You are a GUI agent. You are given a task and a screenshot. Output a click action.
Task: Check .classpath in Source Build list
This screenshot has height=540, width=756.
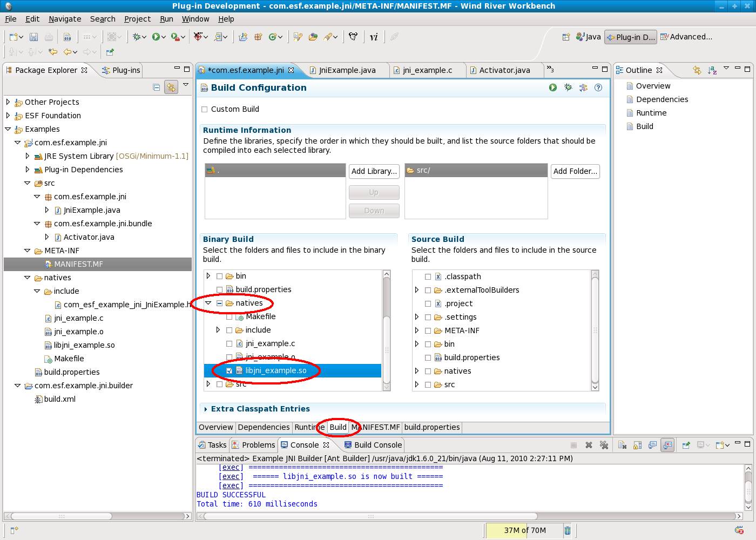tap(428, 276)
